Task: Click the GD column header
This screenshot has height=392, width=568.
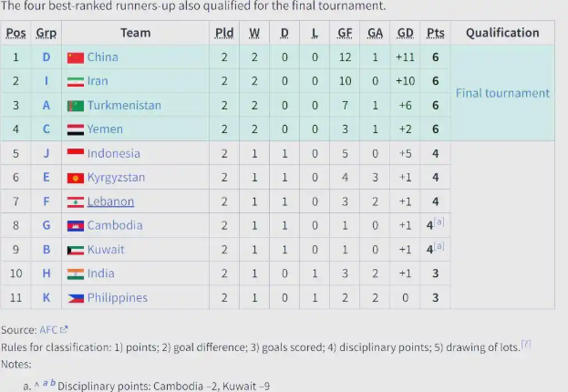Action: [x=406, y=33]
